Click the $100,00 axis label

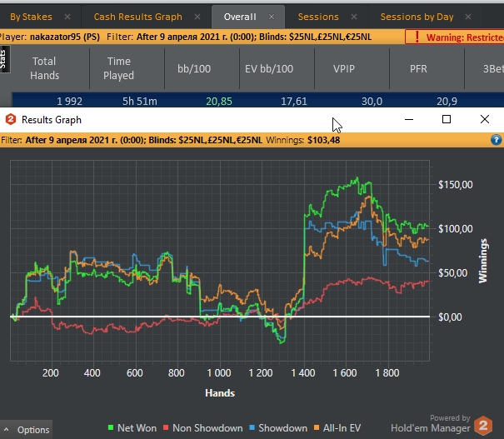point(456,229)
